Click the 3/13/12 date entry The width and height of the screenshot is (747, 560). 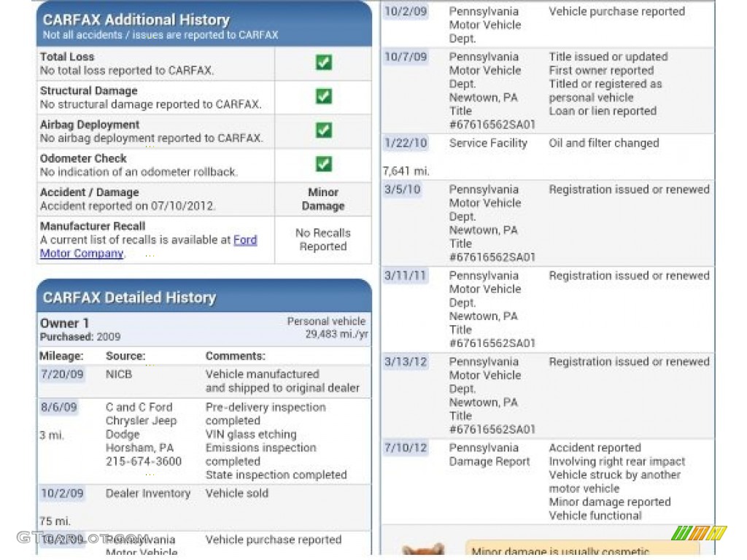pyautogui.click(x=406, y=362)
